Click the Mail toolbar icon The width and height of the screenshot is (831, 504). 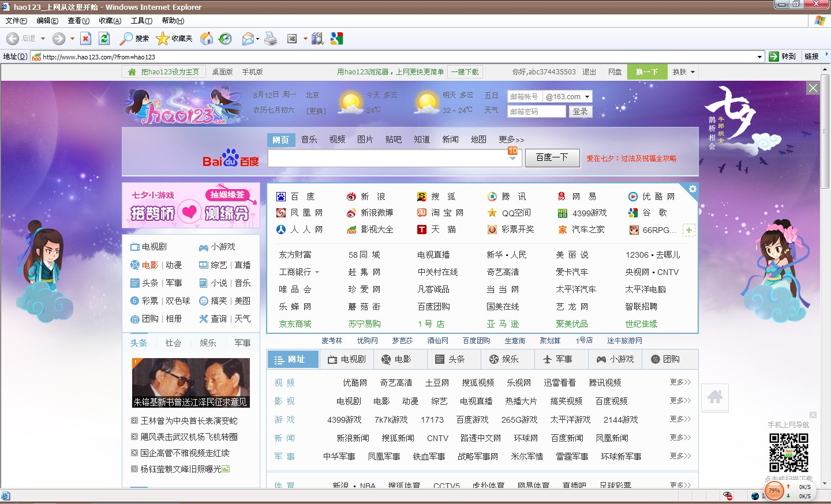click(x=248, y=39)
